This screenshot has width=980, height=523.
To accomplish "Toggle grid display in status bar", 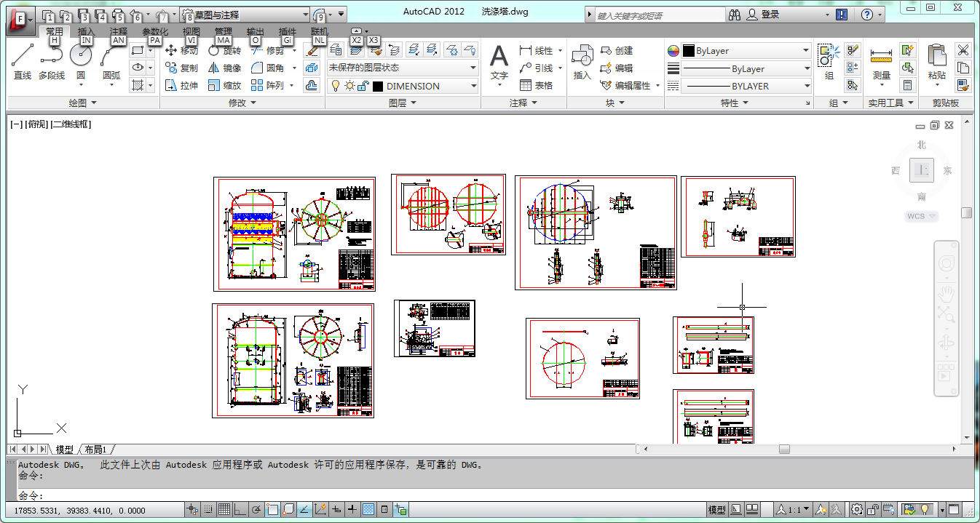I will [x=224, y=509].
